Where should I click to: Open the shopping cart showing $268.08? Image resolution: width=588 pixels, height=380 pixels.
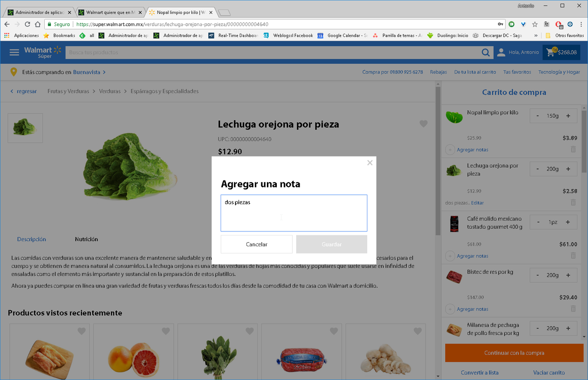pyautogui.click(x=561, y=52)
